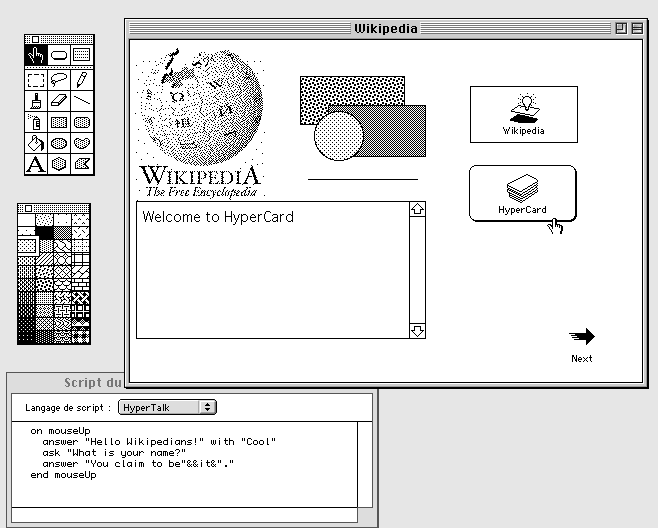This screenshot has width=658, height=528.
Task: Select the Paint Bucket fill tool
Action: pyautogui.click(x=36, y=143)
